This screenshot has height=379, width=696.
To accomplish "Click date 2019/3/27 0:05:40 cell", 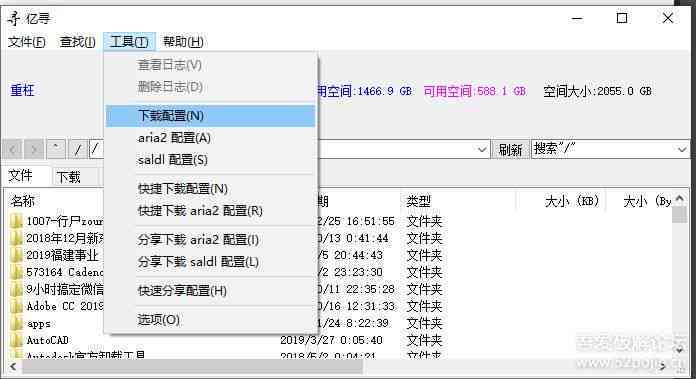I will (331, 340).
